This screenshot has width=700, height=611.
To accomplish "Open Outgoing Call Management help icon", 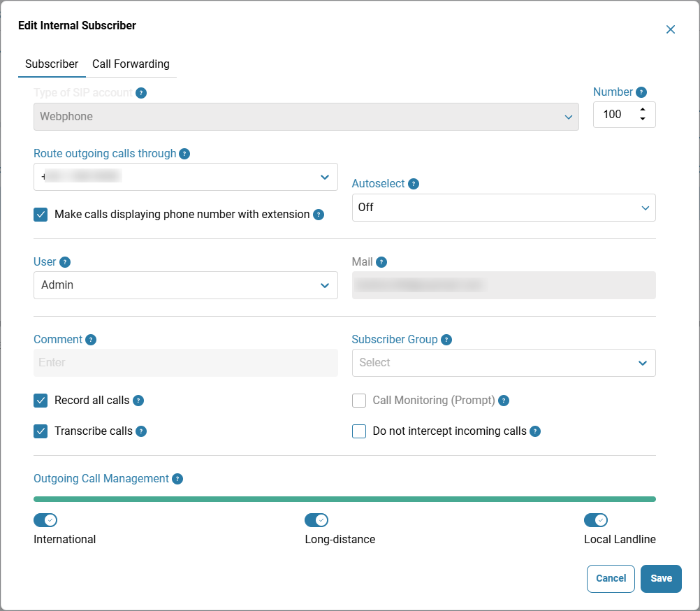I will tap(177, 479).
